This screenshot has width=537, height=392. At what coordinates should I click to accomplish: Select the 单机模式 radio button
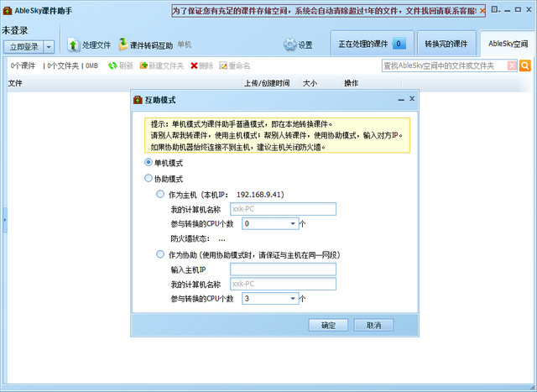pyautogui.click(x=149, y=163)
